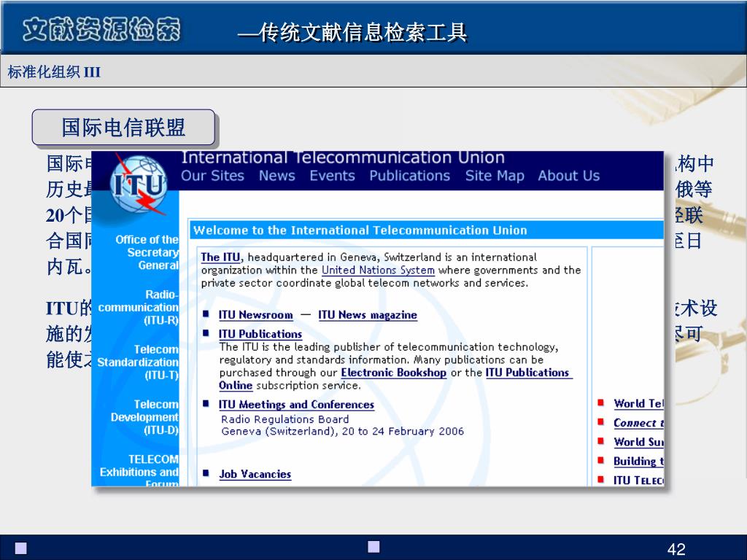Viewport: 747px width, 560px height.
Task: Click the lavender square at bottom center
Action: [374, 547]
